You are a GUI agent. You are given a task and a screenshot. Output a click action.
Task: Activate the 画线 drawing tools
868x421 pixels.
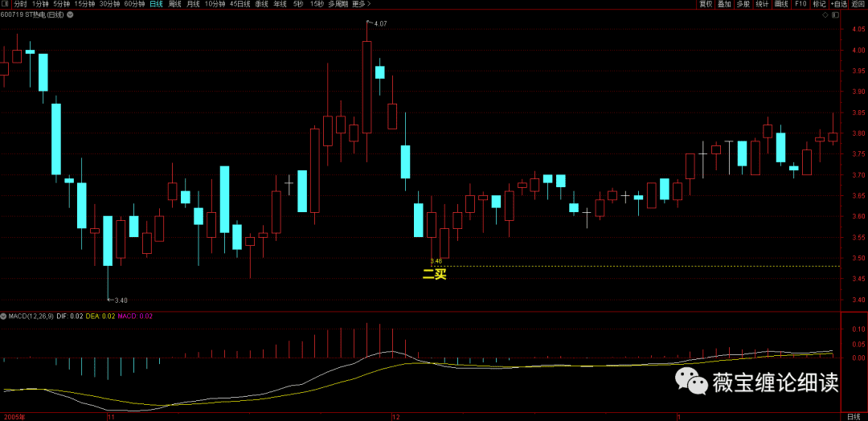click(780, 5)
